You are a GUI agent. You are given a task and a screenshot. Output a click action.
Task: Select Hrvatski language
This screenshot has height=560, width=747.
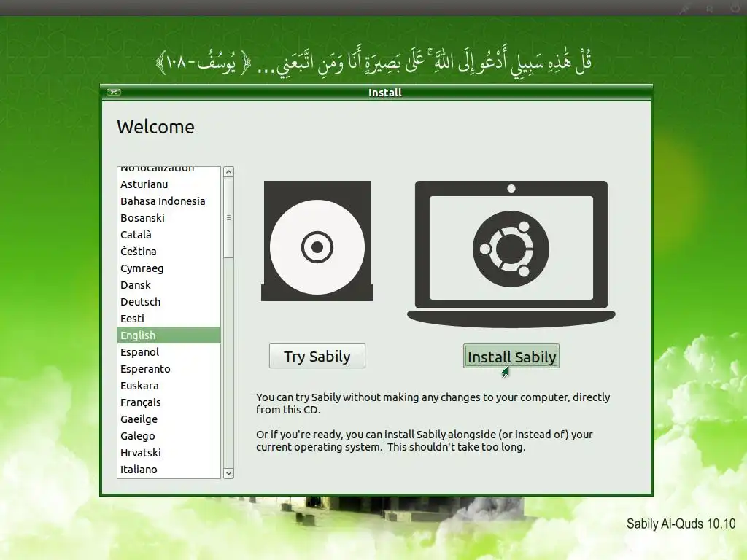click(x=169, y=453)
